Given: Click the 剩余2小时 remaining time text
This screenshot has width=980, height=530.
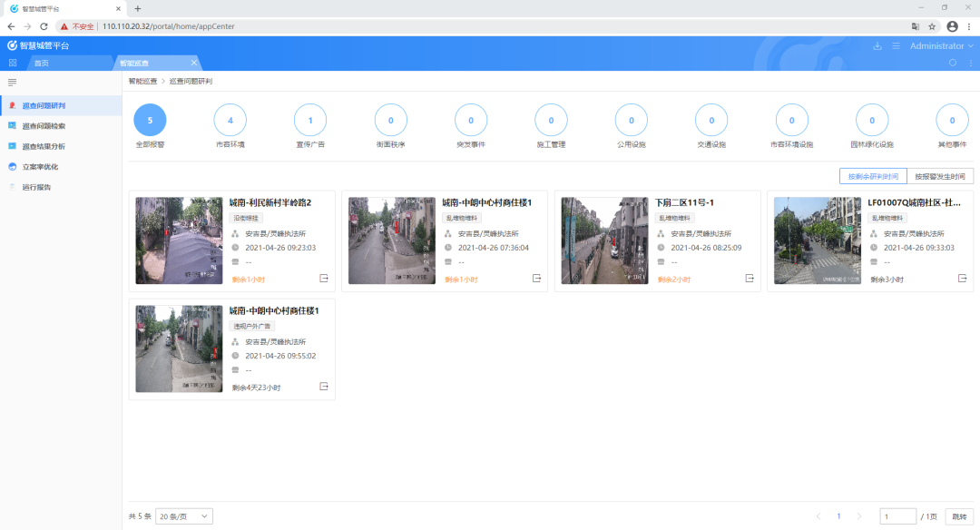Looking at the screenshot, I should (x=673, y=280).
